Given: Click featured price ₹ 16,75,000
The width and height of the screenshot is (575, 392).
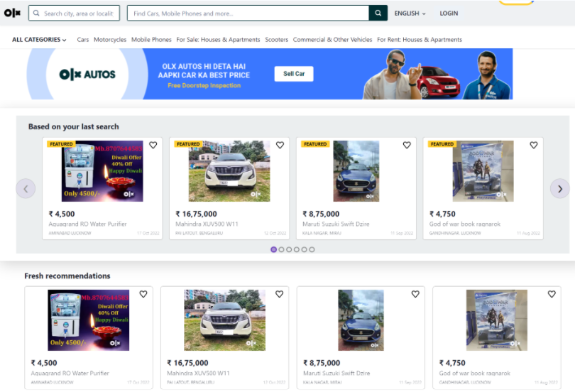Looking at the screenshot, I should [x=196, y=214].
